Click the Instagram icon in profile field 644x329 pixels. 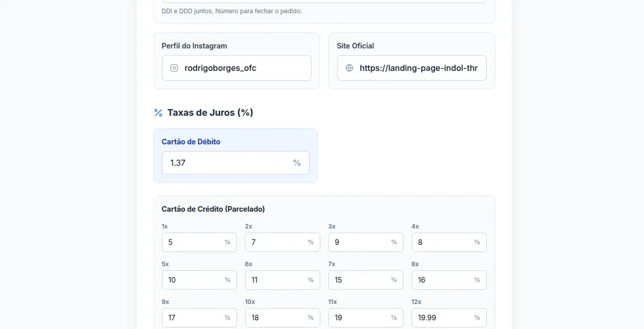(174, 68)
